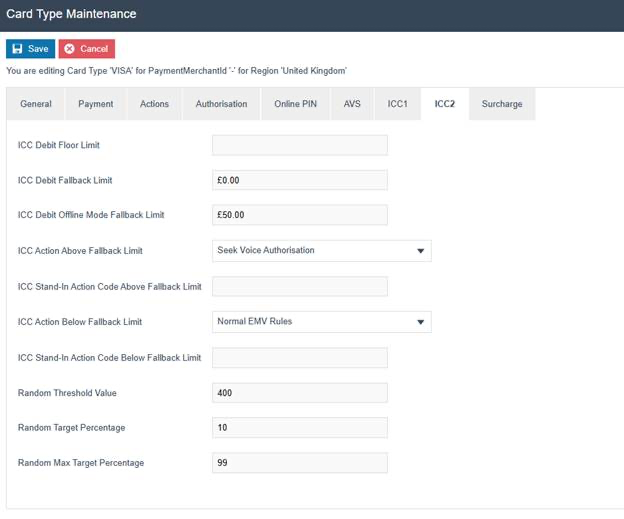
Task: Focus the Random Max Target Percentage field
Action: coord(299,463)
